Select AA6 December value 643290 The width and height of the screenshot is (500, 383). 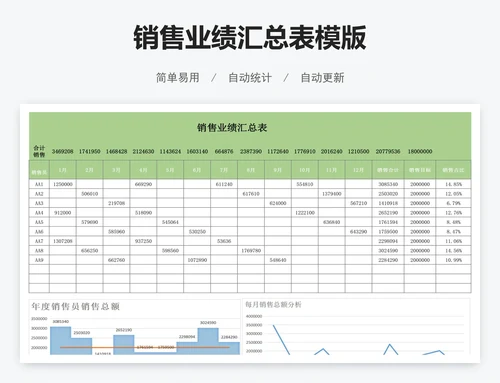coord(359,231)
